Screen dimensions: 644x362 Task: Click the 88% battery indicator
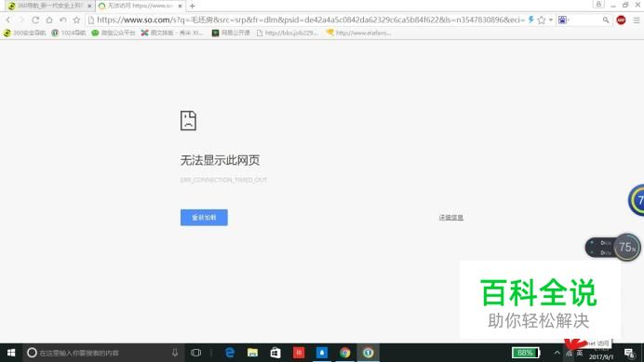coord(526,353)
